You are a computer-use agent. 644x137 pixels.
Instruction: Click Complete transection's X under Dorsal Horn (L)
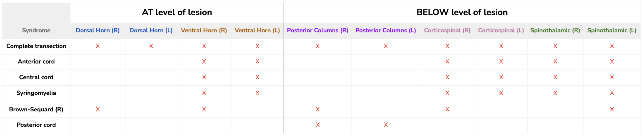[151, 46]
